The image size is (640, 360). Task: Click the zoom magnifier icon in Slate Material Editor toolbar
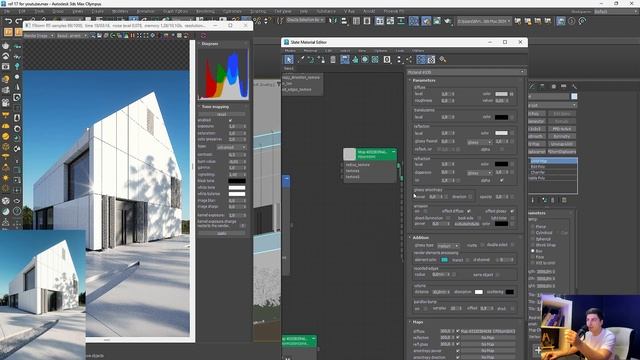442,60
